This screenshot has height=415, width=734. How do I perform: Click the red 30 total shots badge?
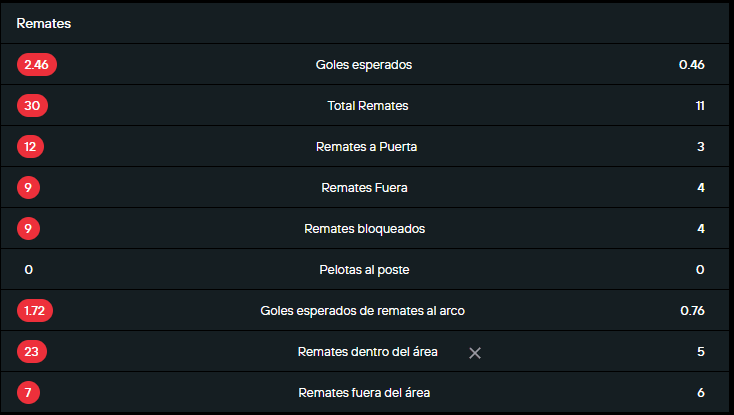pos(32,106)
